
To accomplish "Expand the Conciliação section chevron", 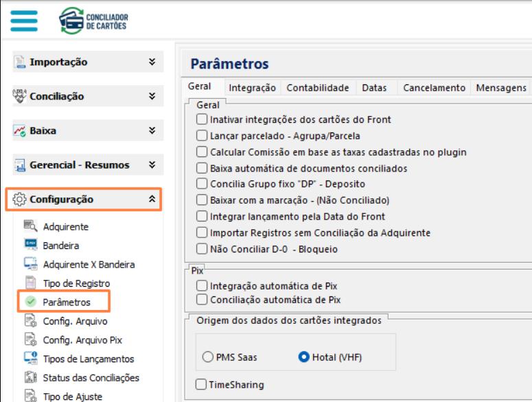I will click(x=152, y=96).
